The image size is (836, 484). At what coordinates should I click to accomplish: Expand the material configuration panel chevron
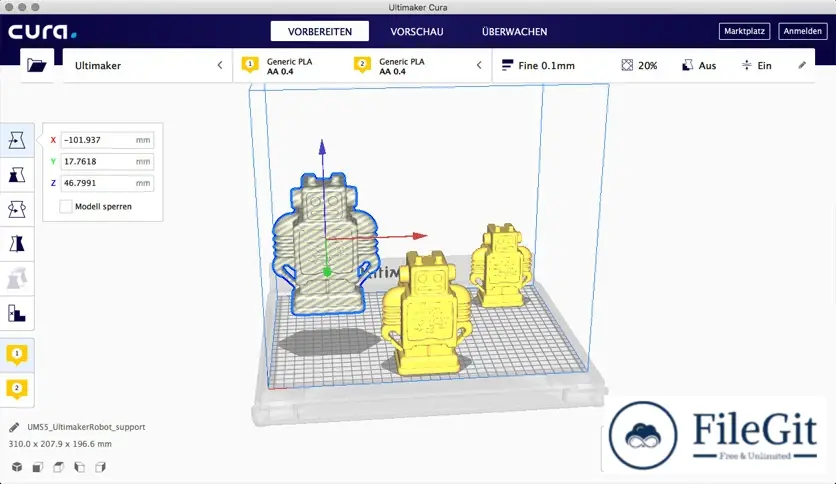click(x=479, y=65)
